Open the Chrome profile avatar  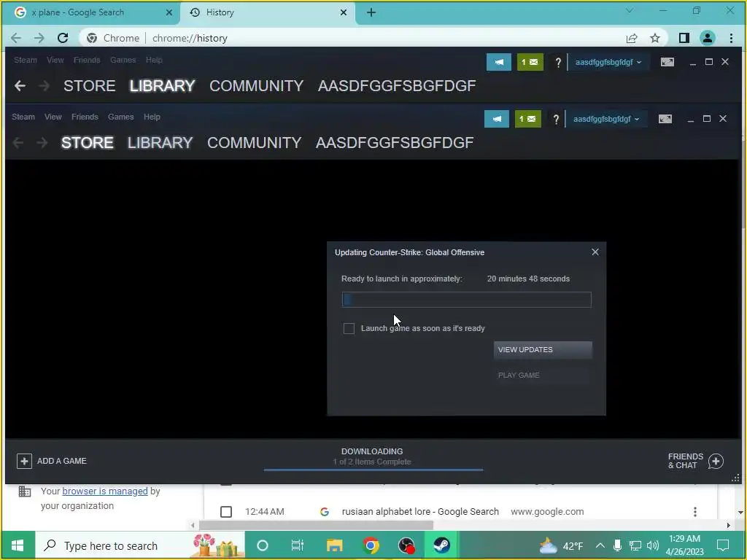[x=708, y=38]
